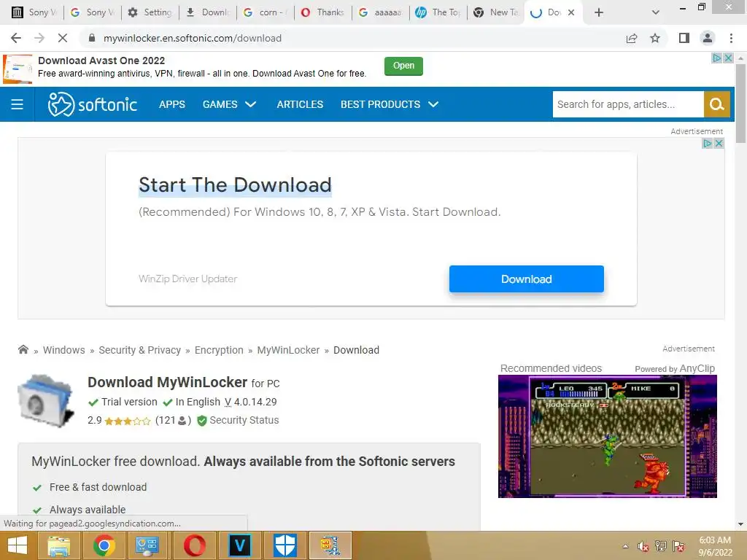Switch to the HP 'The Top' tab
747x560 pixels.
pyautogui.click(x=438, y=12)
